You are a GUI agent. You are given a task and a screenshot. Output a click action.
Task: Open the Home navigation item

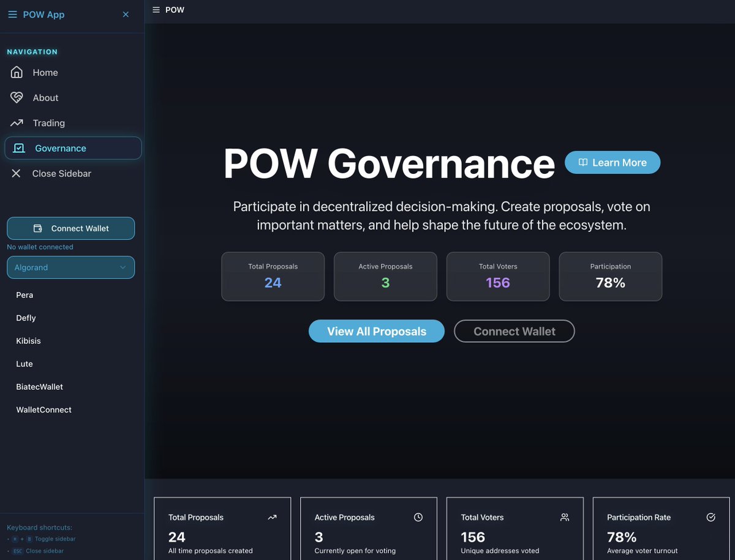click(73, 72)
